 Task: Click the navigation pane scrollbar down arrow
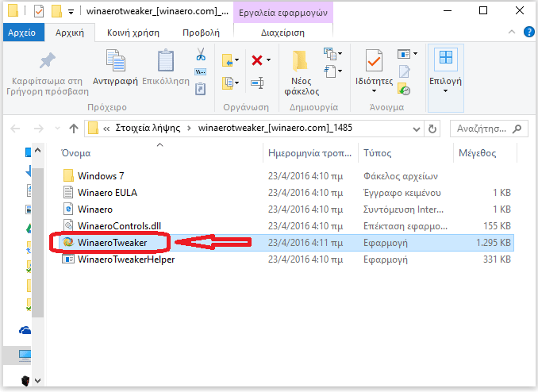click(38, 380)
